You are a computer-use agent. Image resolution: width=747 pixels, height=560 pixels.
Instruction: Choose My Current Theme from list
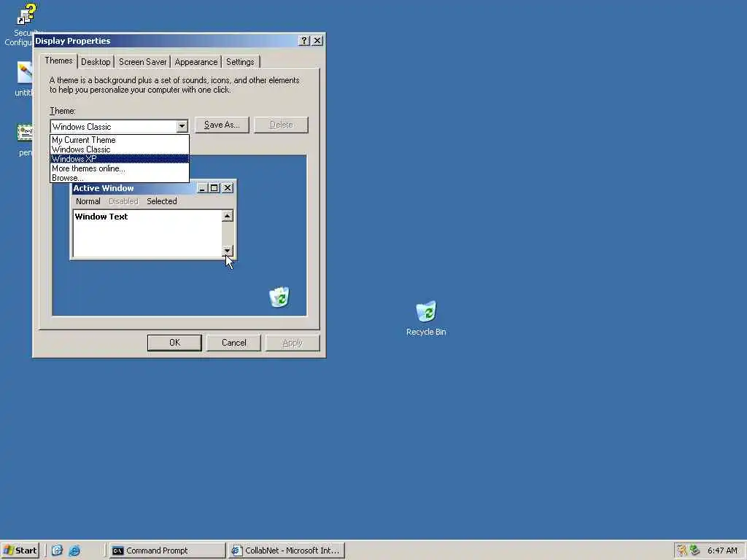pyautogui.click(x=120, y=140)
